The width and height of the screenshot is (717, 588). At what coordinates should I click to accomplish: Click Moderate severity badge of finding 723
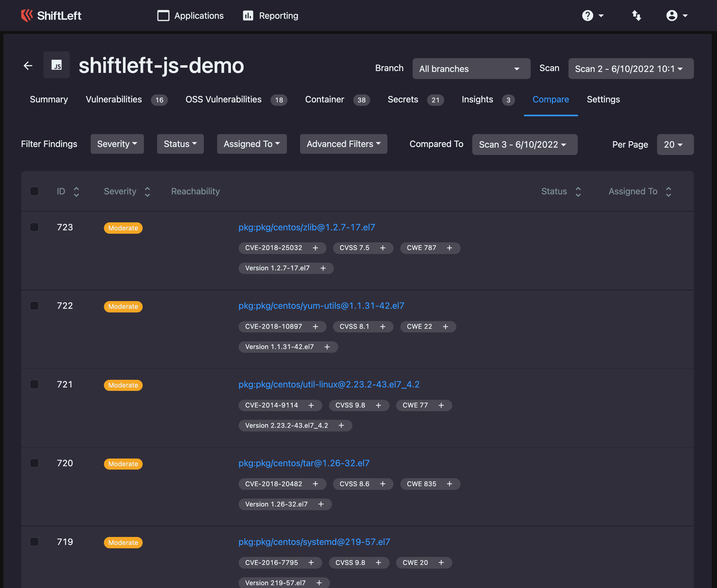pos(123,228)
